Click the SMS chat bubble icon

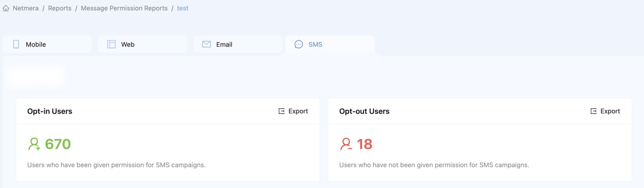tap(299, 44)
